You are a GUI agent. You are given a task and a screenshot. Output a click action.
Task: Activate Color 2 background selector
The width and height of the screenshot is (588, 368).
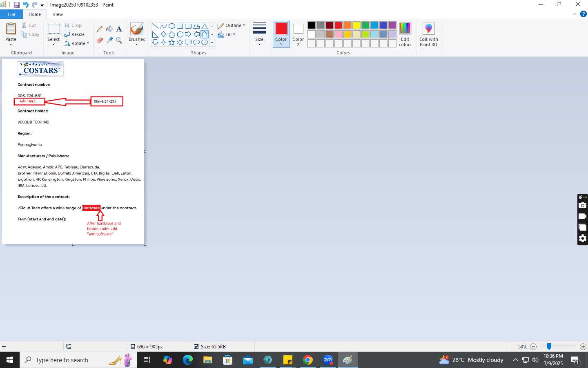pyautogui.click(x=298, y=34)
